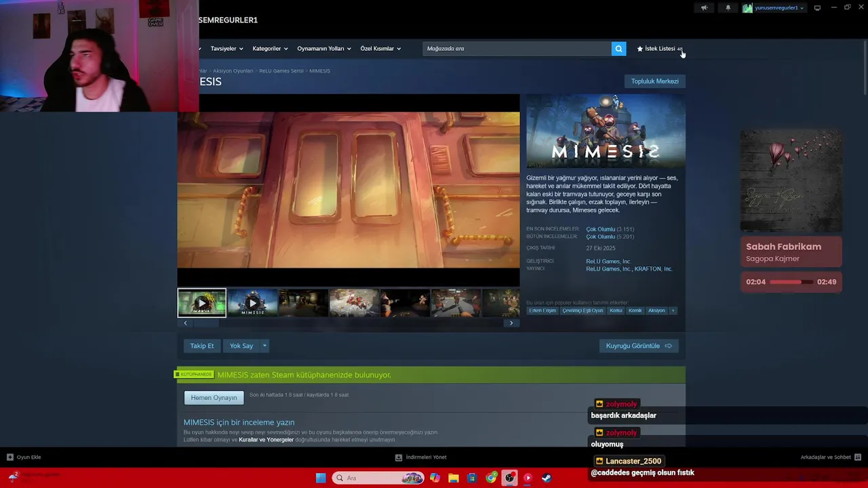Screen dimensions: 868x488
Task: Select the fourth screenshot thumbnail
Action: click(x=354, y=303)
